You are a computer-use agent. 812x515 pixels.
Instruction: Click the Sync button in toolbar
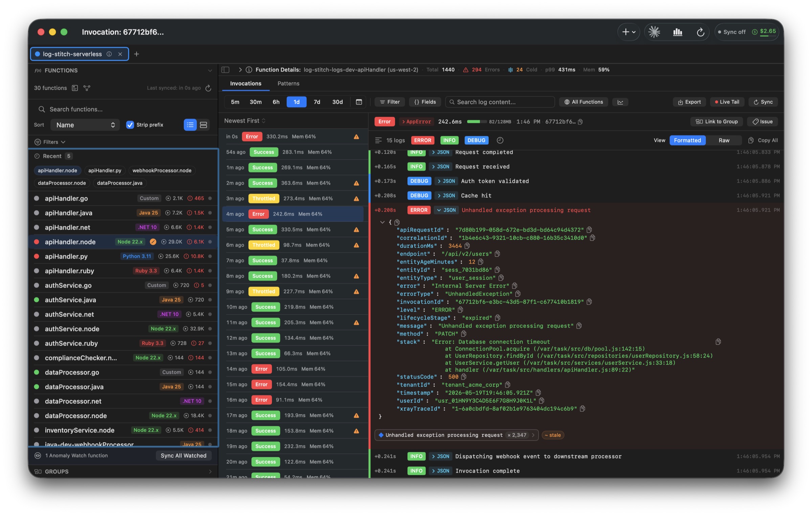tap(763, 102)
